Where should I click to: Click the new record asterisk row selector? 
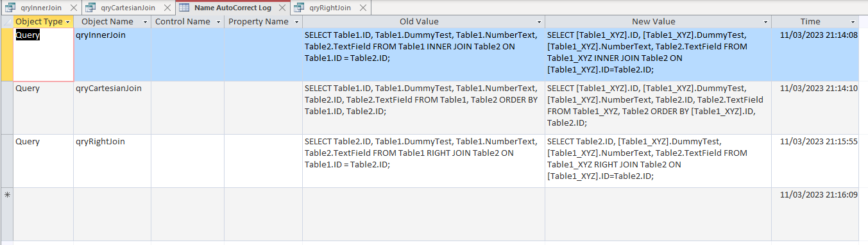coord(6,214)
